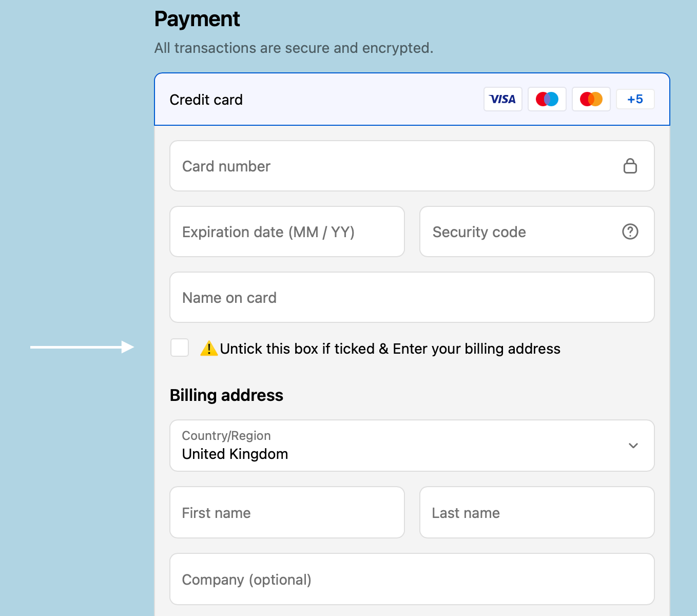The height and width of the screenshot is (616, 697).
Task: Focus the Card number field
Action: pos(395,166)
